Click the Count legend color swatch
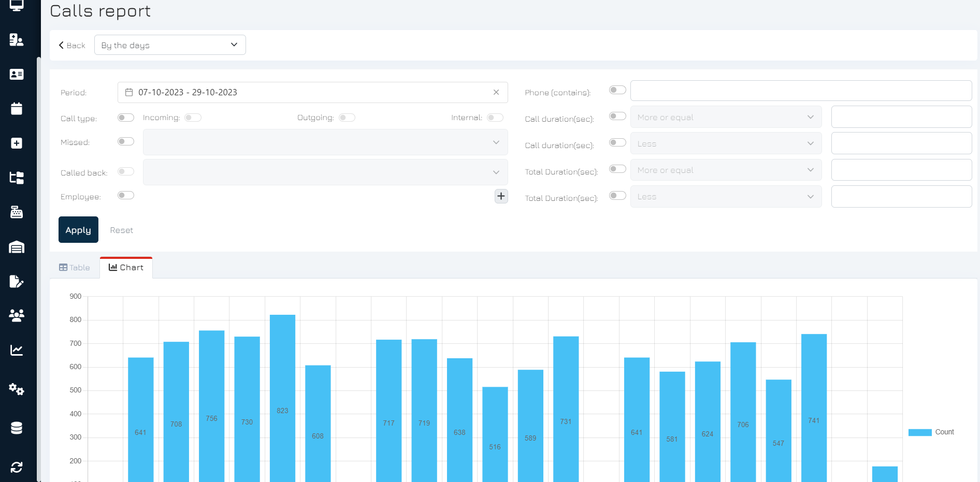This screenshot has height=482, width=980. click(919, 432)
